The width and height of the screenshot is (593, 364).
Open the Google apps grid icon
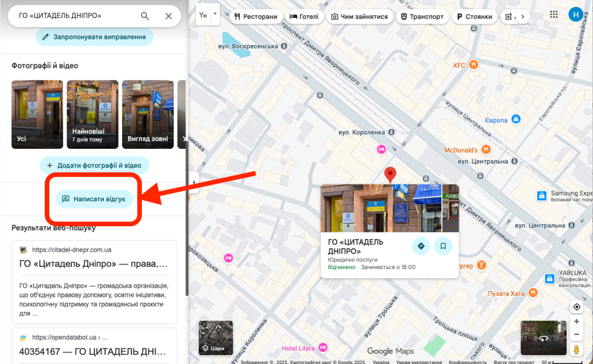[x=554, y=14]
